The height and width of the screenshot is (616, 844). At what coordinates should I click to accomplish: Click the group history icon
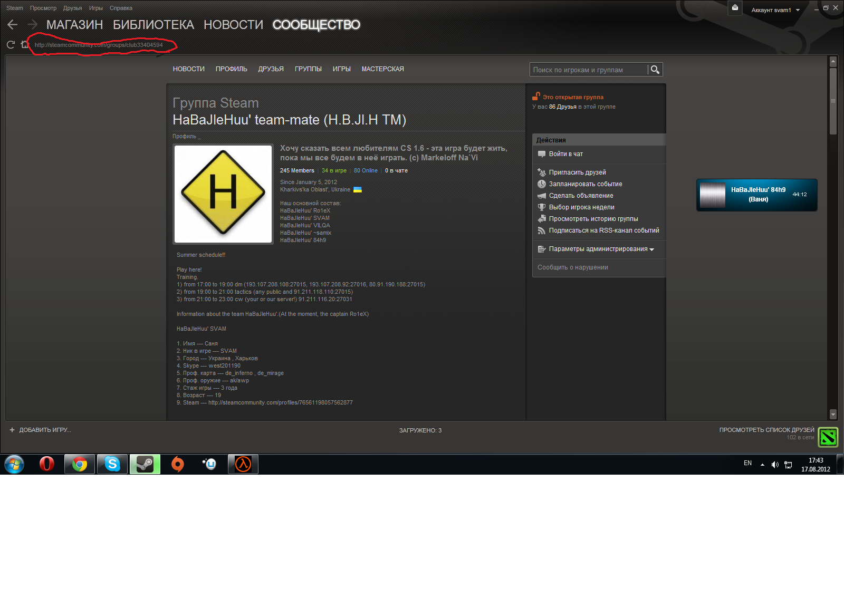[542, 219]
